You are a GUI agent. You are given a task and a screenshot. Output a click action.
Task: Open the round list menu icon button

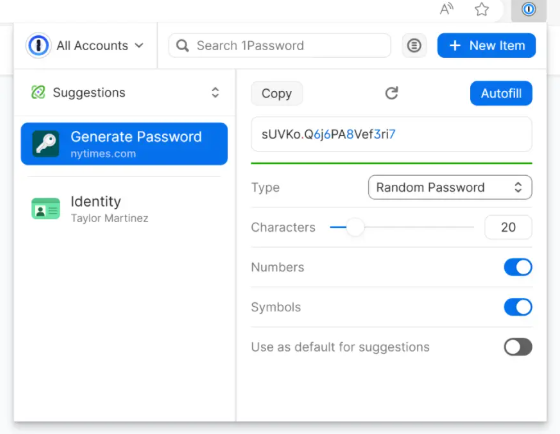coord(414,45)
